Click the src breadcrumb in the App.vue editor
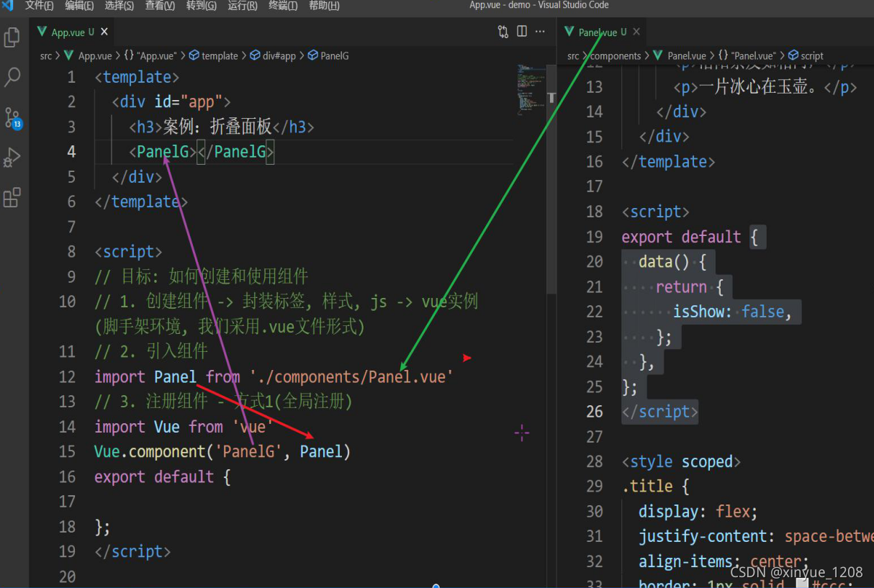This screenshot has width=874, height=588. 46,55
